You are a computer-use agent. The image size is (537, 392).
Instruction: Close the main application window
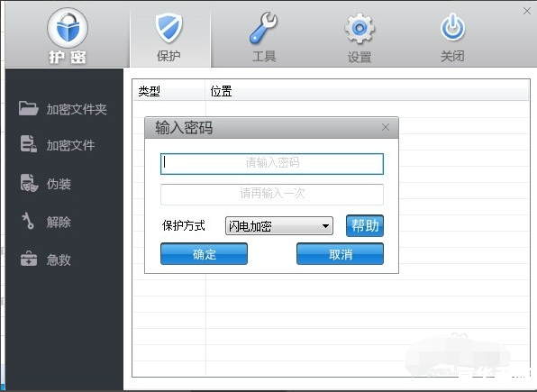point(527,11)
